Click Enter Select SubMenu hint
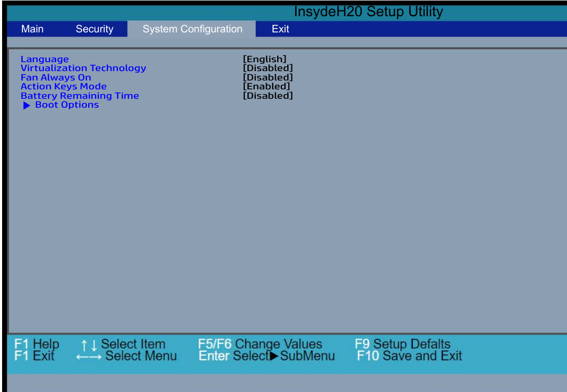The image size is (567, 392). [x=267, y=356]
